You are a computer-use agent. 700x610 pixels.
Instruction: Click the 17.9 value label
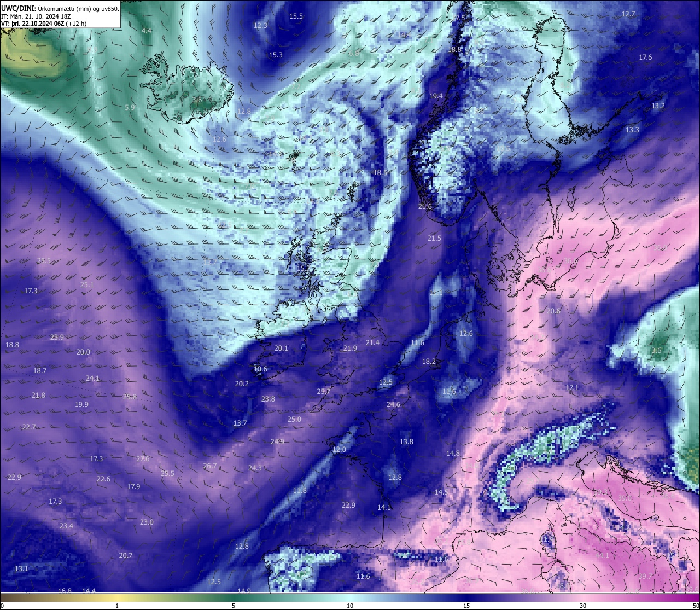133,486
